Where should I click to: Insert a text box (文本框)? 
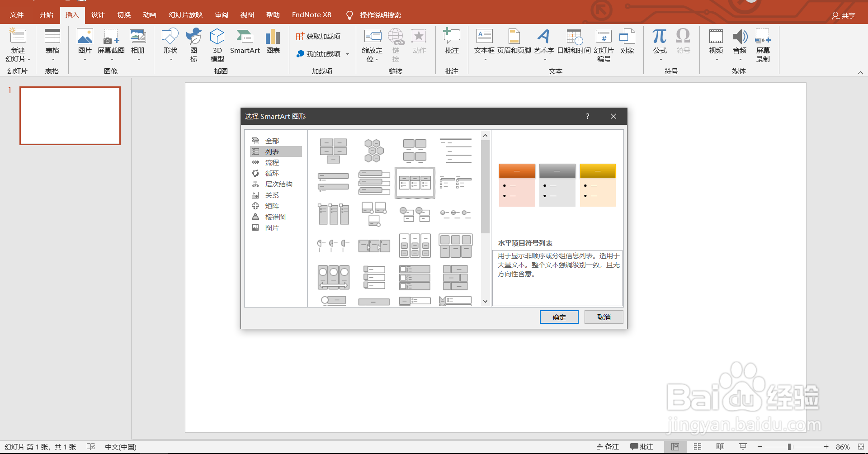click(x=484, y=45)
